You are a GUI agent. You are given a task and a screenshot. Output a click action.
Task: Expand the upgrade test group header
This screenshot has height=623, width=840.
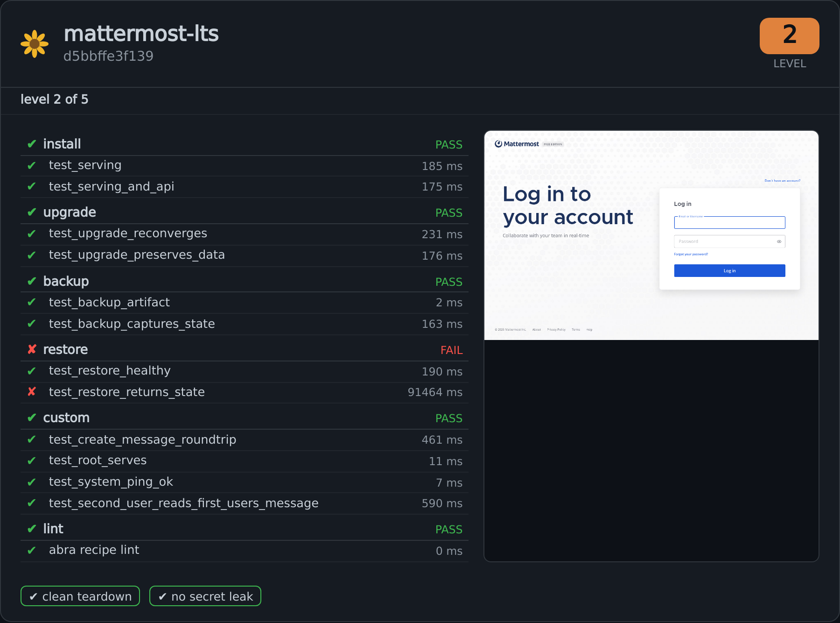click(245, 212)
